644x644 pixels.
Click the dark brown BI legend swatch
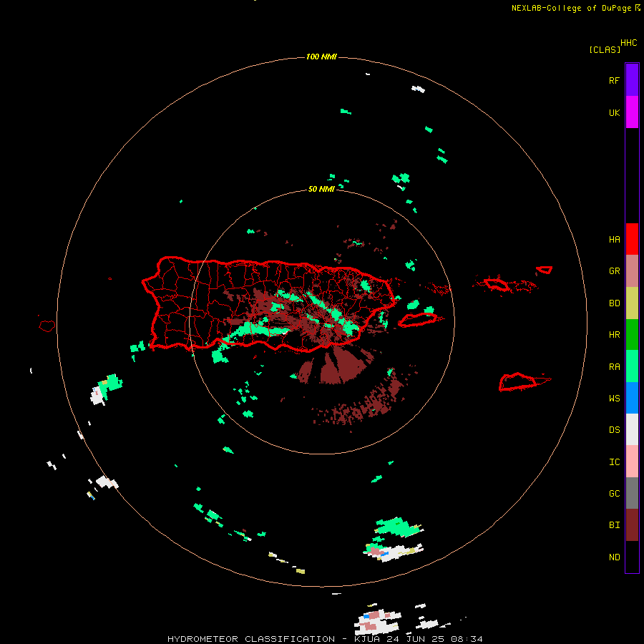(632, 525)
